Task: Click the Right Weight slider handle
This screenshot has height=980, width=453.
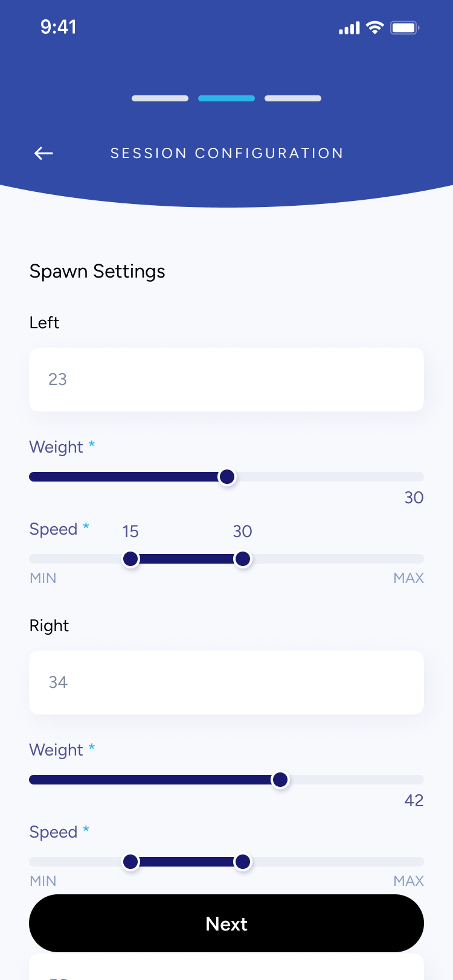Action: (x=280, y=780)
